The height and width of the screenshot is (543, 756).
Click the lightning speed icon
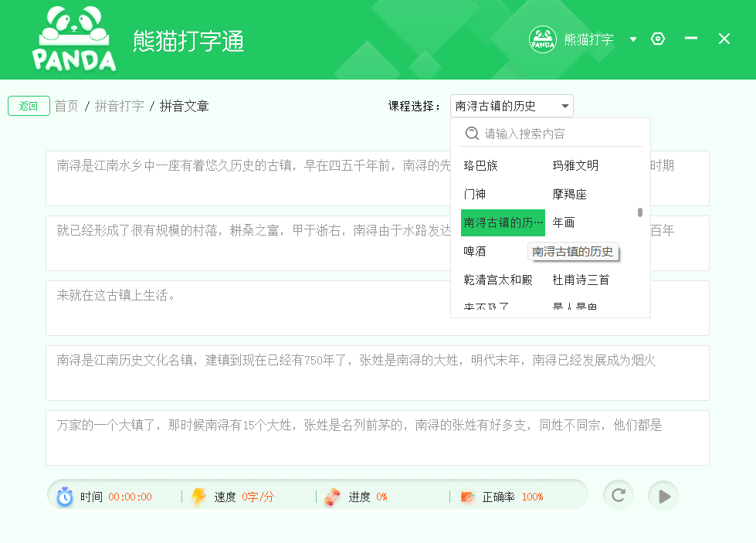[x=198, y=497]
